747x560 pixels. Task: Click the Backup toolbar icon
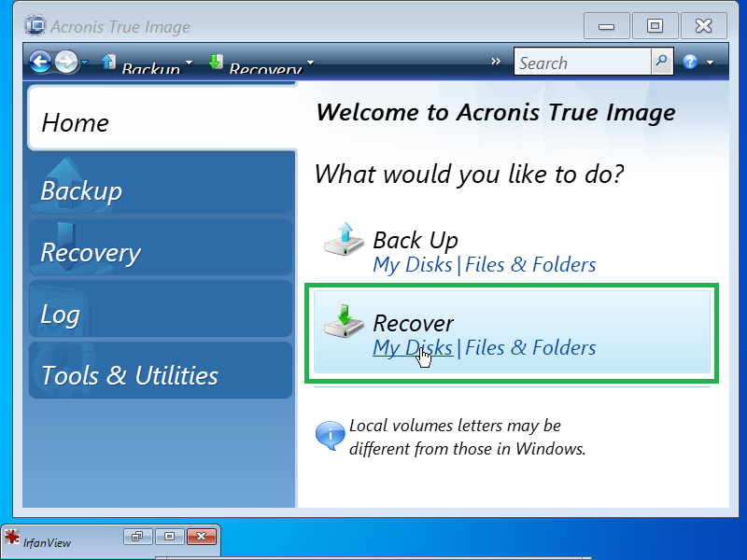click(x=108, y=62)
